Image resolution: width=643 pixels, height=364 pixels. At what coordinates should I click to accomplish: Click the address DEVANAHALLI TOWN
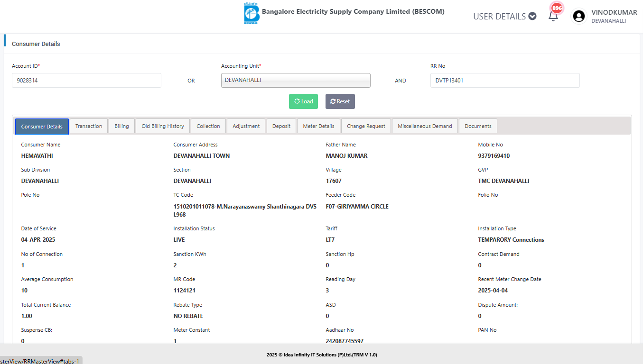[202, 156]
